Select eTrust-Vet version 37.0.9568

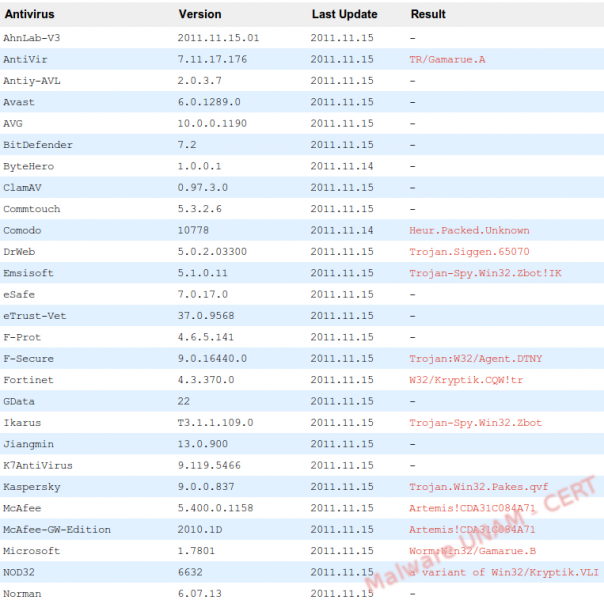coord(206,316)
